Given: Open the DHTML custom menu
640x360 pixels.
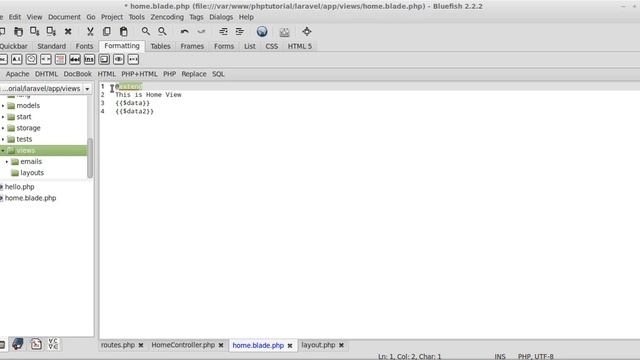Looking at the screenshot, I should 46,74.
